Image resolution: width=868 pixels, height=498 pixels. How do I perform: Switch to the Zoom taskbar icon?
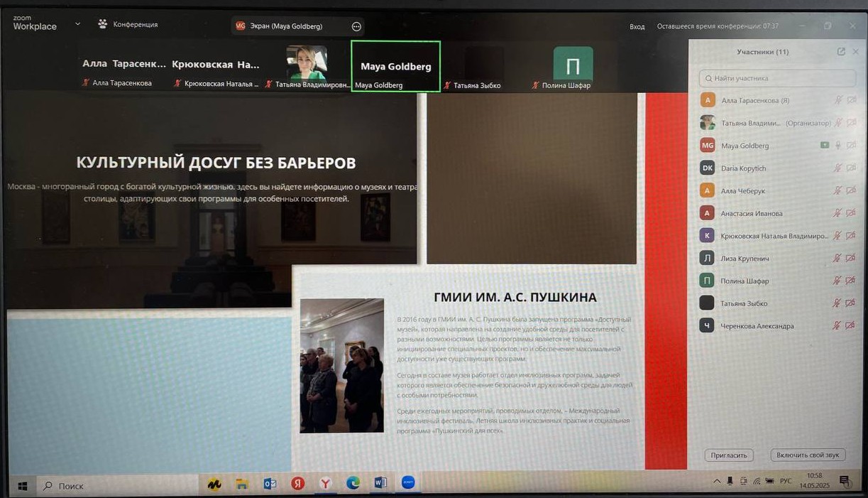point(408,483)
